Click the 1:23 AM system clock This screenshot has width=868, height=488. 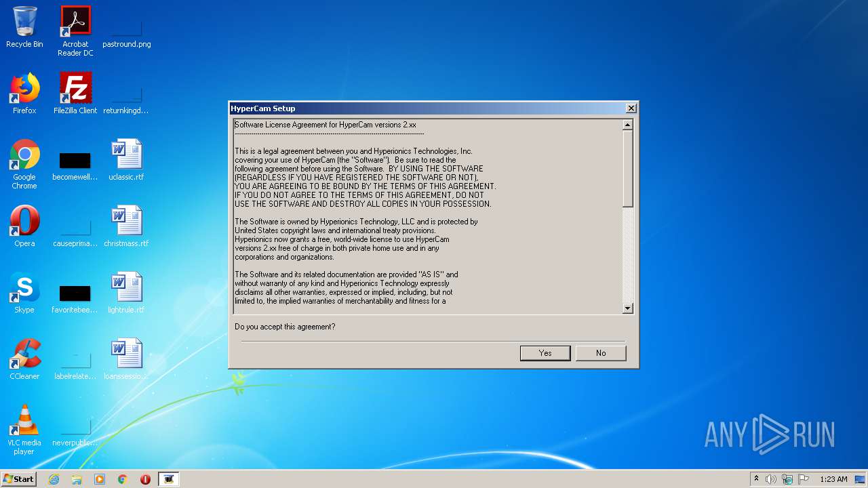click(833, 479)
